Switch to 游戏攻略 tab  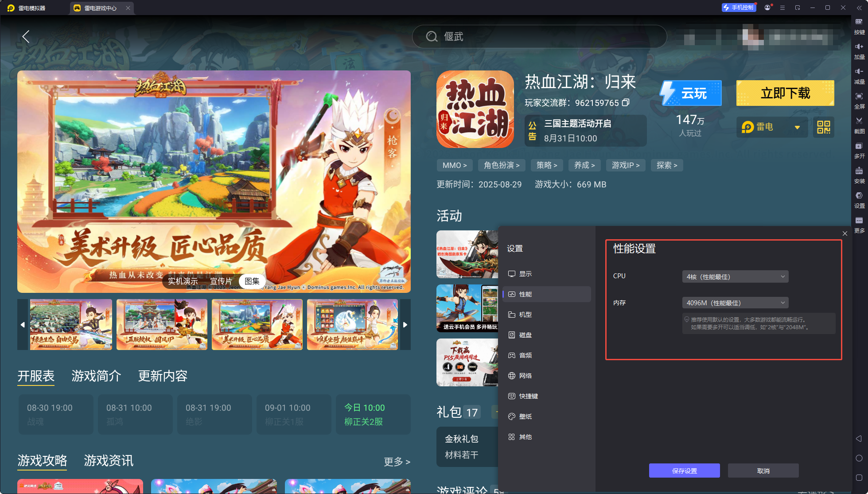pyautogui.click(x=43, y=461)
